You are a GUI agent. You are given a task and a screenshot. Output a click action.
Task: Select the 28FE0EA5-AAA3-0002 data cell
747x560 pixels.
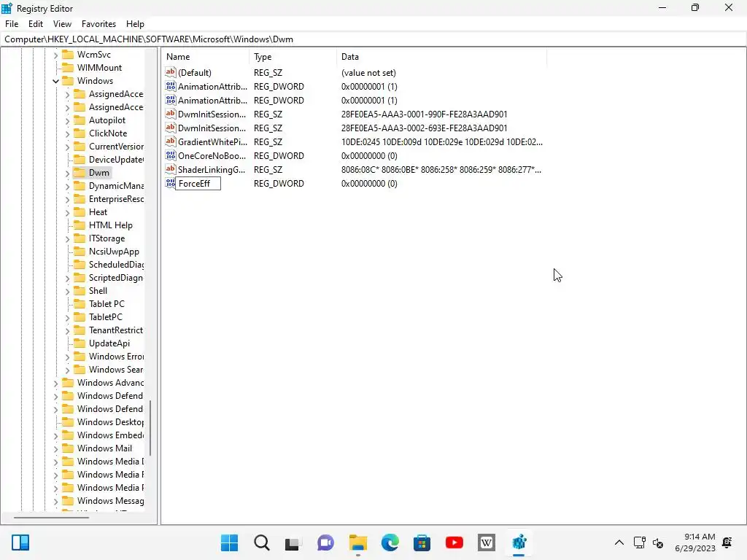point(424,128)
